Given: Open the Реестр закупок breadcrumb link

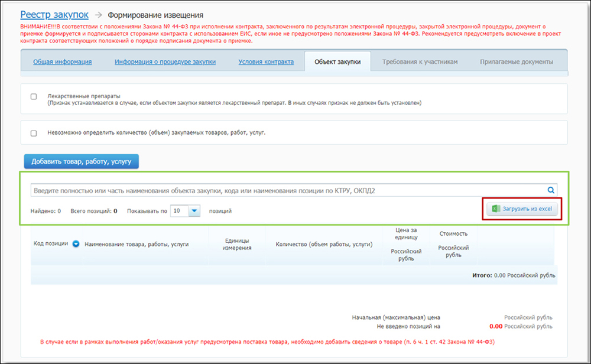Looking at the screenshot, I should 54,14.
